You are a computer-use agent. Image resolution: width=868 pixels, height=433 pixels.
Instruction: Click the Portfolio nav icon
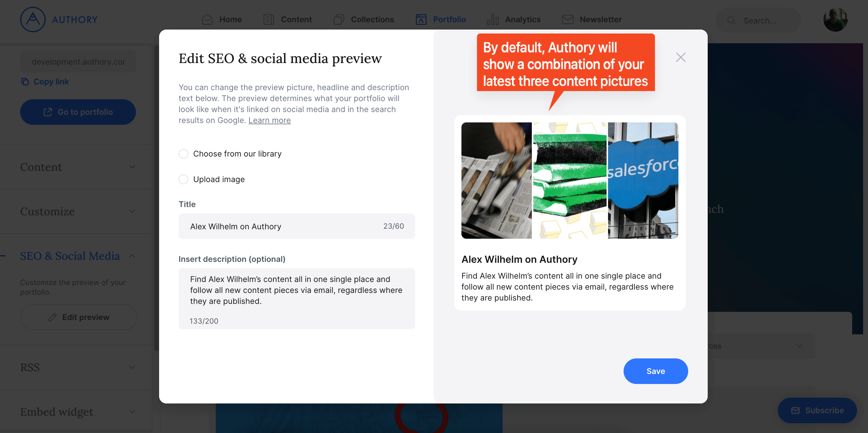(x=421, y=19)
